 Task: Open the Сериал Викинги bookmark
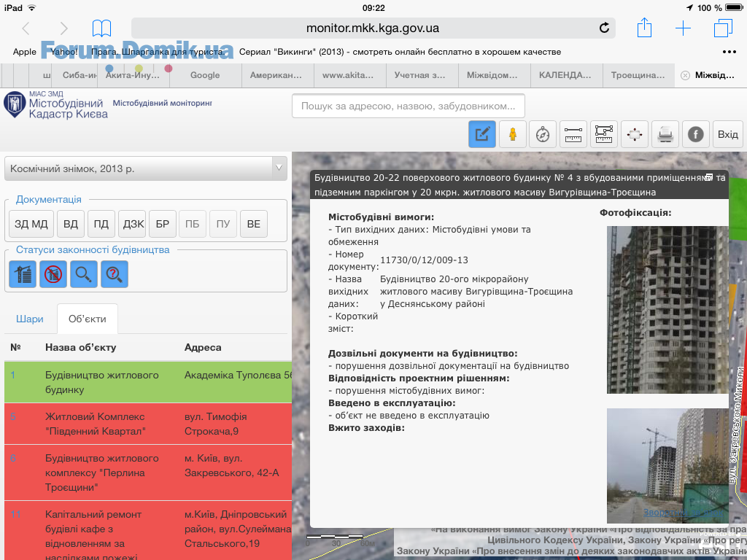coord(400,52)
